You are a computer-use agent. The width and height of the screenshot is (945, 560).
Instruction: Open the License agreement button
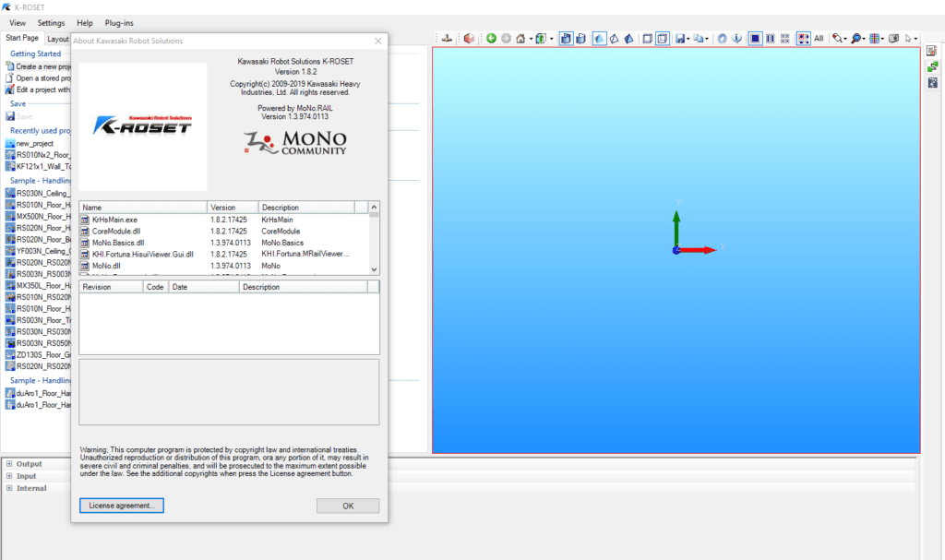pyautogui.click(x=121, y=506)
